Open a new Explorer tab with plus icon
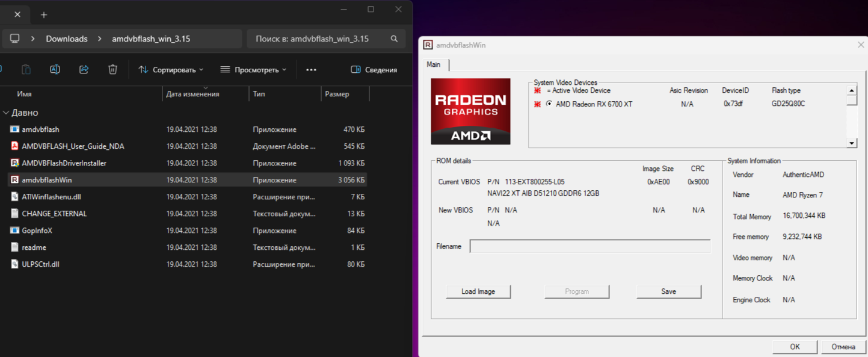This screenshot has width=868, height=357. click(x=44, y=15)
